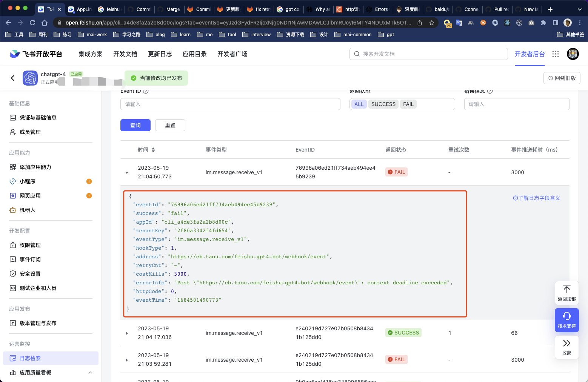The image size is (588, 382).
Task: Expand the 21:04:17 SUCCESS log row
Action: pyautogui.click(x=127, y=333)
